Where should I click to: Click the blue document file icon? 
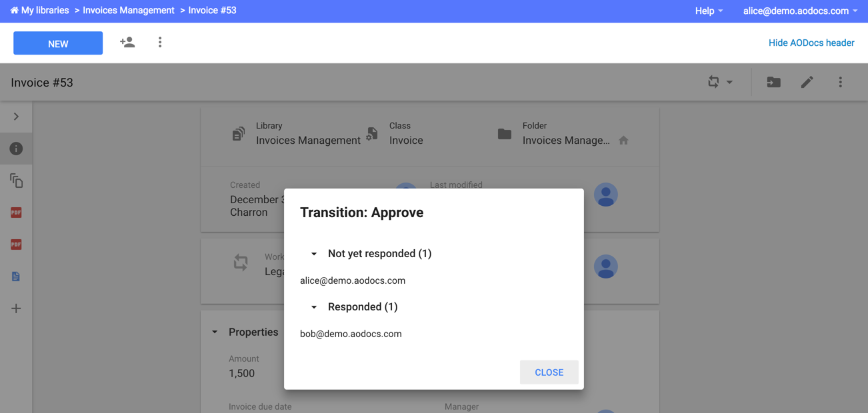pyautogui.click(x=16, y=276)
